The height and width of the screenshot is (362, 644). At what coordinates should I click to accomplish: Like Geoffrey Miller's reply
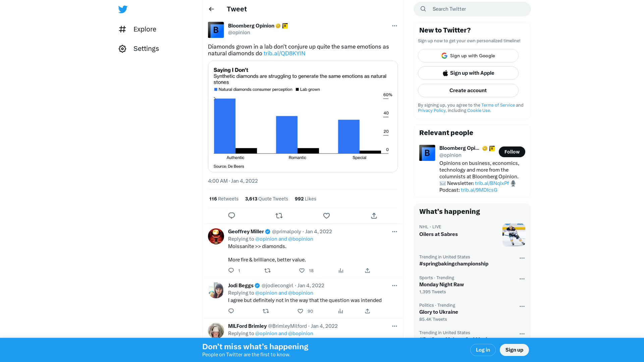[x=302, y=270]
